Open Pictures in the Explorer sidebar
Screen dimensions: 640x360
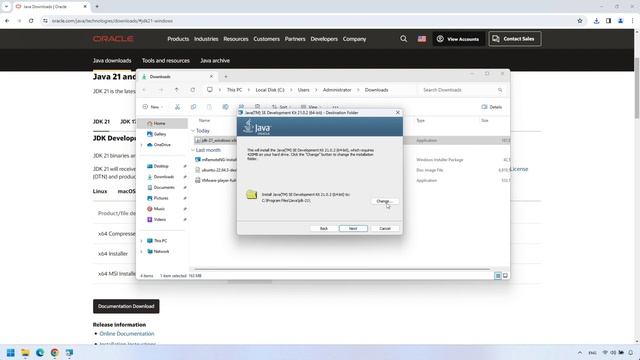point(161,198)
